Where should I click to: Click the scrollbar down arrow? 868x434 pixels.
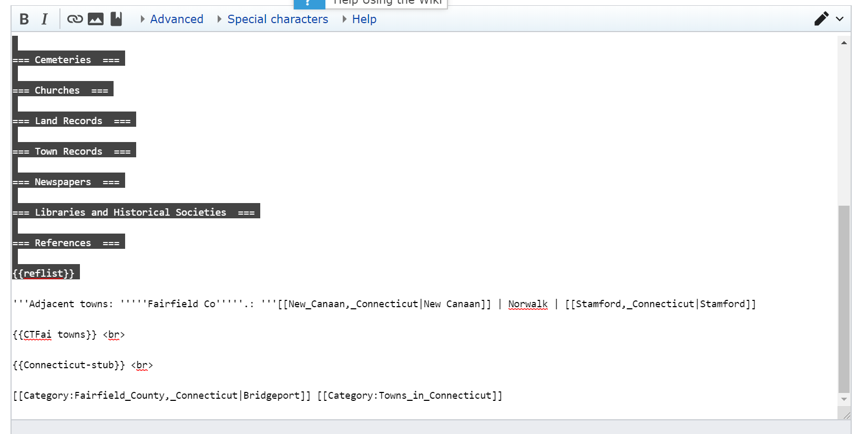(x=844, y=399)
